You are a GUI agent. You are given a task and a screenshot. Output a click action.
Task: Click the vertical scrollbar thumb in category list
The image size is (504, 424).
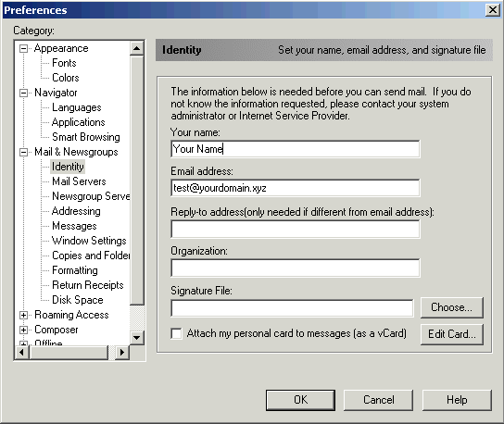pyautogui.click(x=136, y=181)
